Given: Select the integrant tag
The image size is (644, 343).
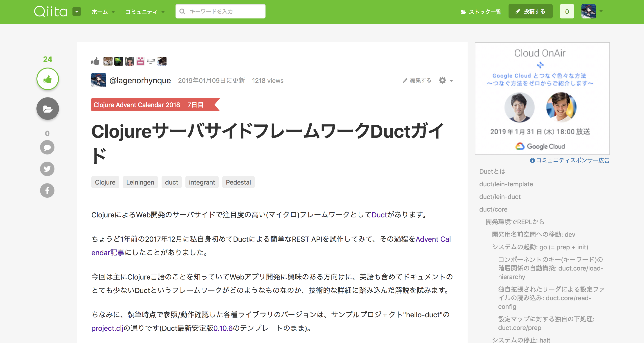Looking at the screenshot, I should click(x=202, y=182).
